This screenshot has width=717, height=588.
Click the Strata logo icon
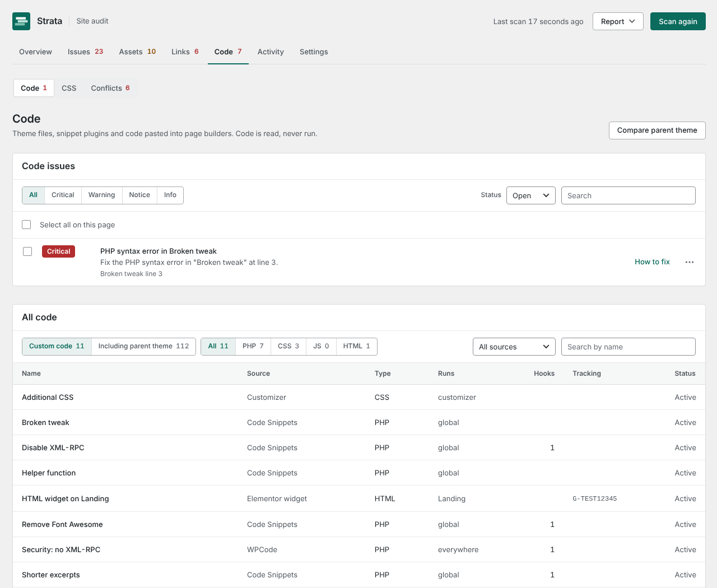21,21
